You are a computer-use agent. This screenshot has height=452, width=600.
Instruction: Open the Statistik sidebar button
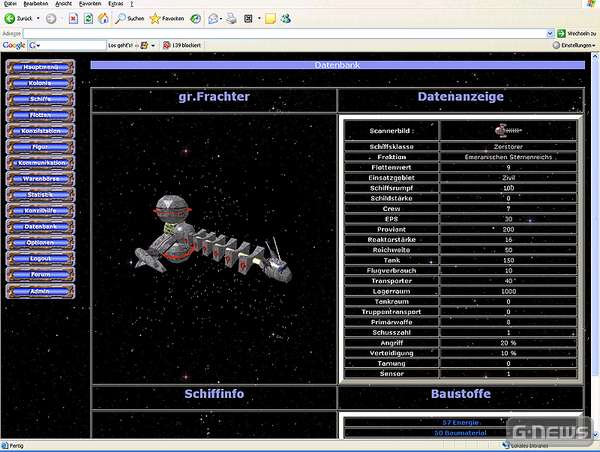coord(41,195)
